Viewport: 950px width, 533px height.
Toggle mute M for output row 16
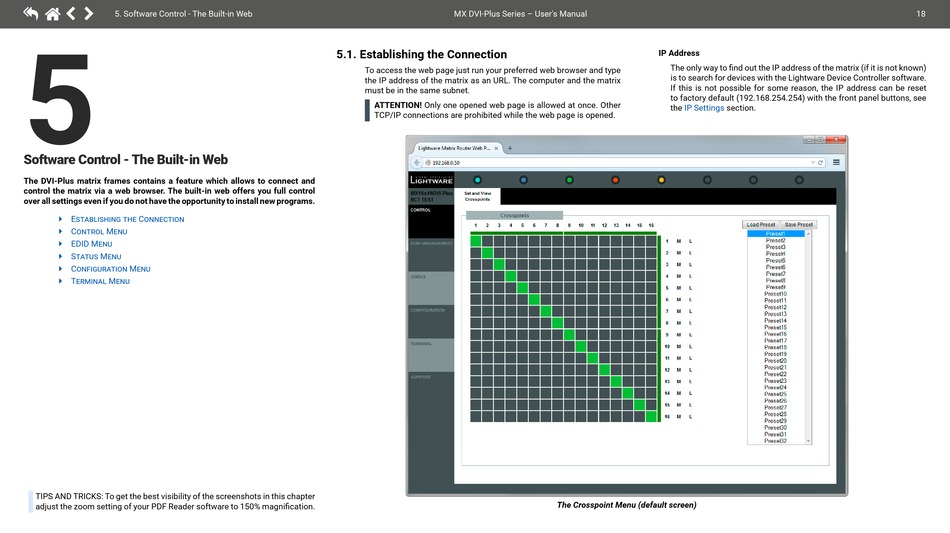679,417
